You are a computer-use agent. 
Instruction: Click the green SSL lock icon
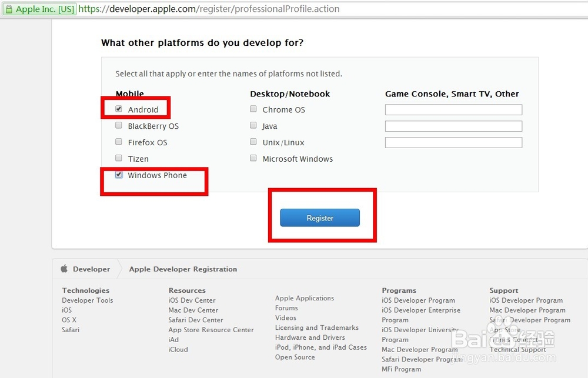click(9, 9)
